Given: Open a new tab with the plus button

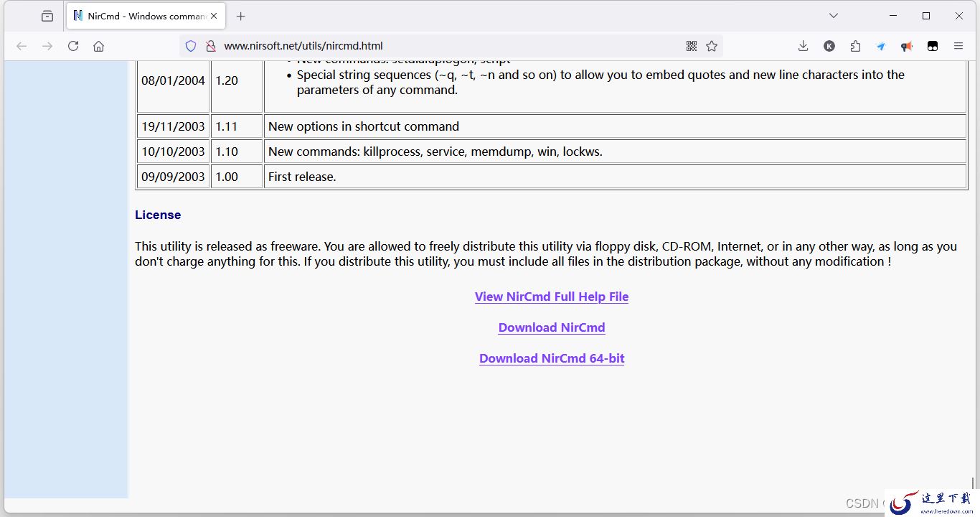Looking at the screenshot, I should pos(241,16).
